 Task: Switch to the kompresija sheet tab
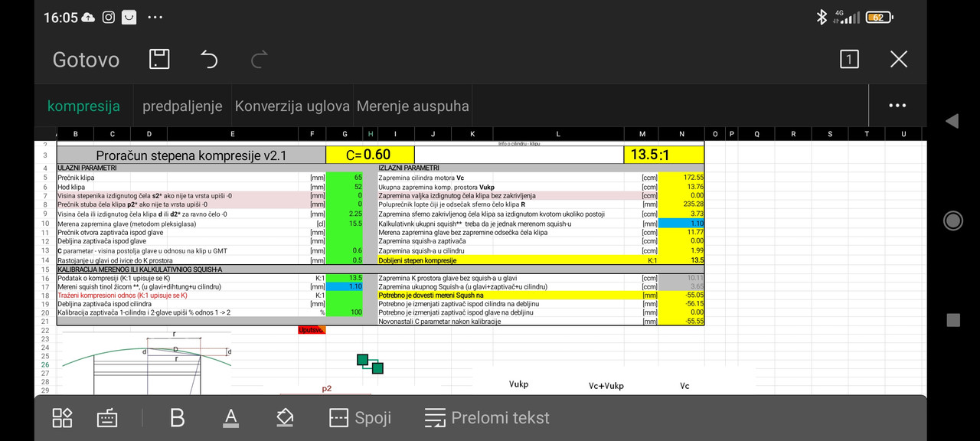pos(83,106)
